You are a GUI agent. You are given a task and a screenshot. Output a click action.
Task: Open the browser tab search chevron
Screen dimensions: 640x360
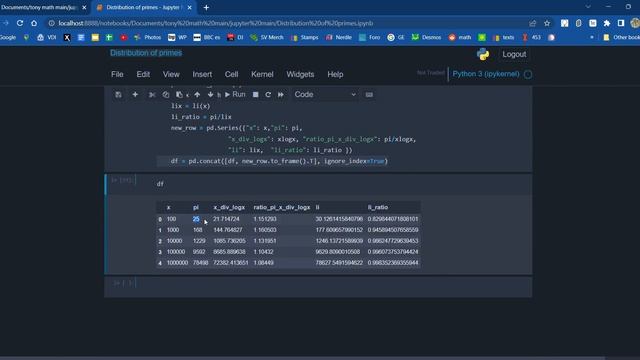(x=588, y=7)
